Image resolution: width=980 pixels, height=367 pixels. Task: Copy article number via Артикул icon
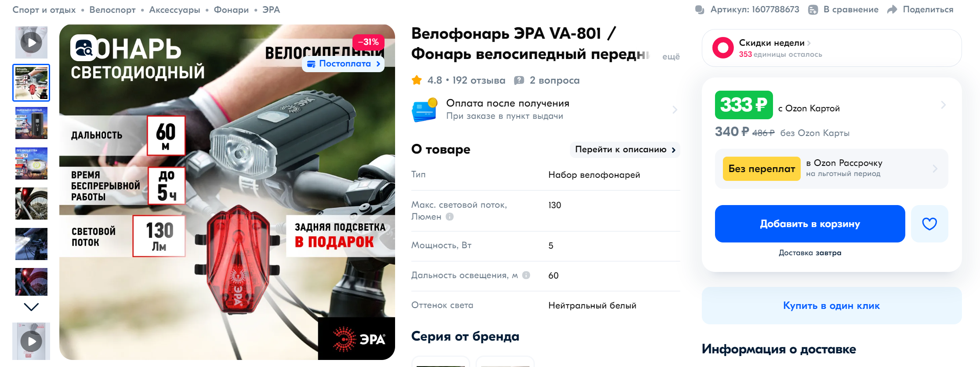(700, 10)
